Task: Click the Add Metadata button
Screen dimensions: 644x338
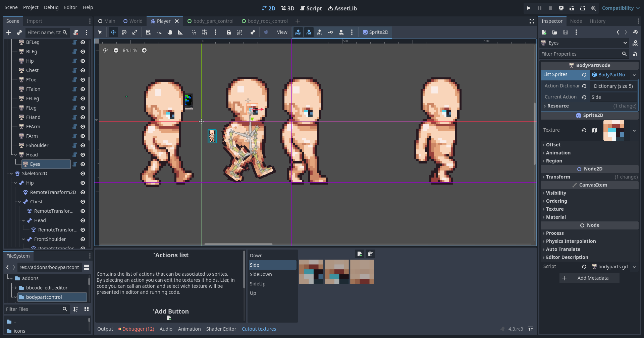Action: click(x=589, y=278)
